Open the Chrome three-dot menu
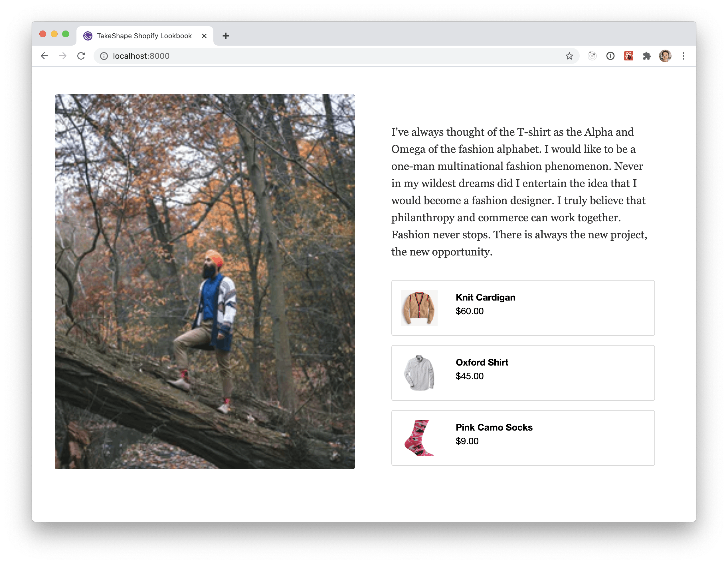Image resolution: width=728 pixels, height=564 pixels. 683,56
